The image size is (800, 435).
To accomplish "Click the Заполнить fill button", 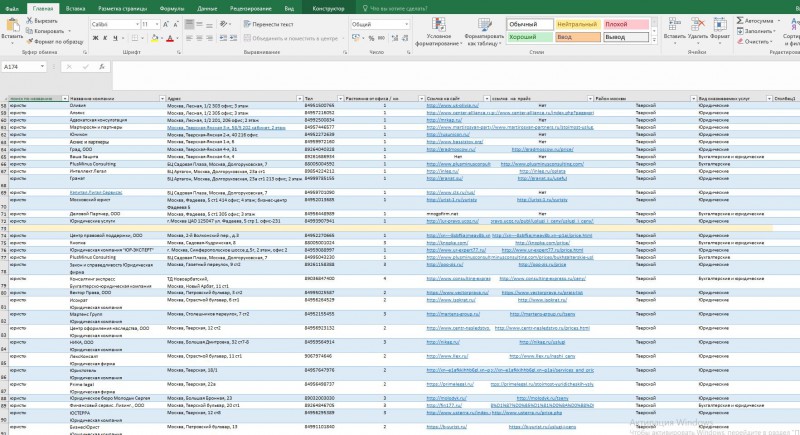I will (758, 31).
